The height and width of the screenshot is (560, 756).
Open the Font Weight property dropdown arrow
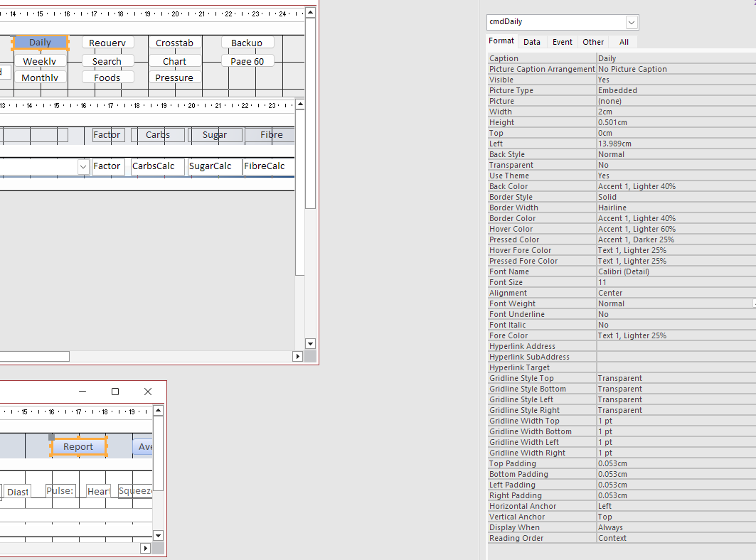[x=753, y=303]
